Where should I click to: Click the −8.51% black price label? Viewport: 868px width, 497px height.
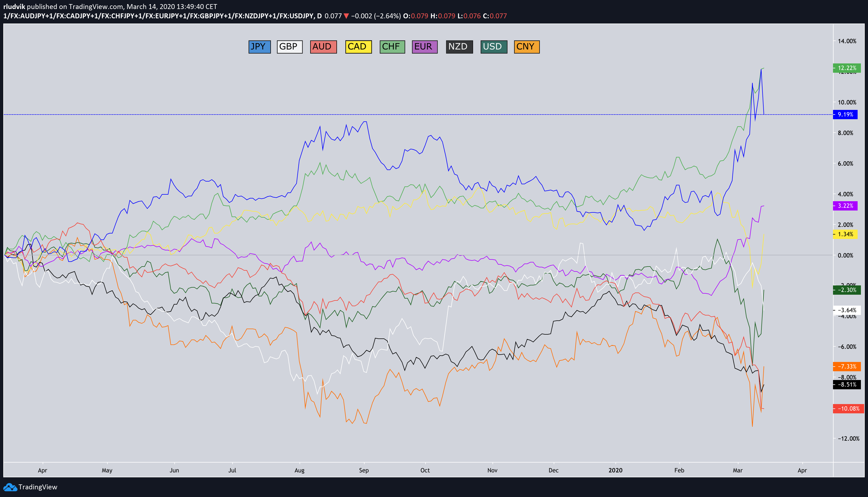(846, 384)
